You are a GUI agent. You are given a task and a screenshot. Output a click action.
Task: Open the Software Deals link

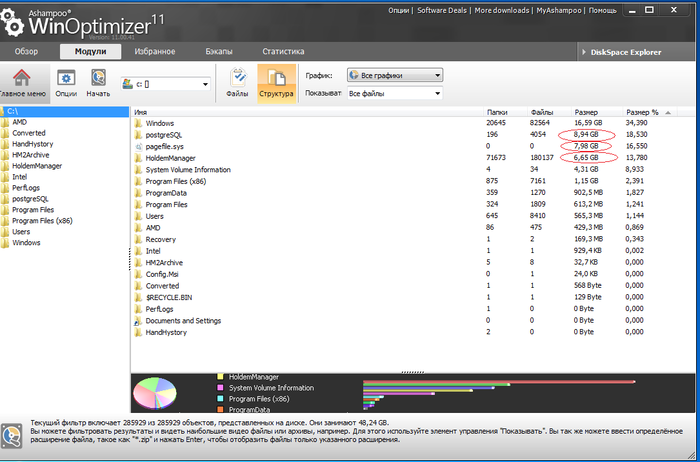(x=442, y=10)
